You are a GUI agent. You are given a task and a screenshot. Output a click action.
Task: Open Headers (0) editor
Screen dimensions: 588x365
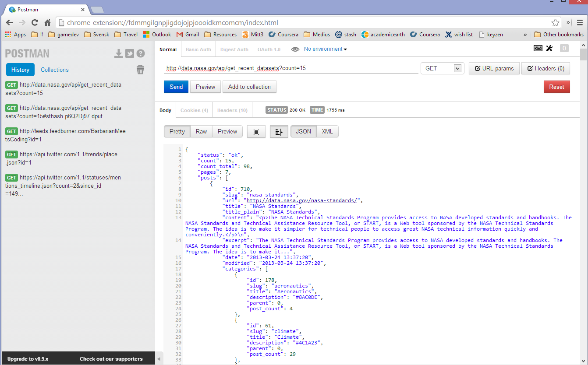click(545, 68)
